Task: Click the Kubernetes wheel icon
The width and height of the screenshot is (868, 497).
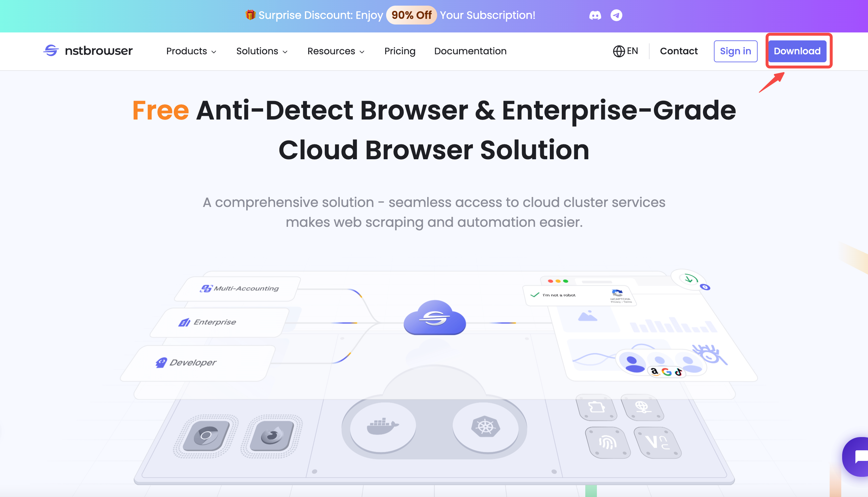Action: point(486,426)
